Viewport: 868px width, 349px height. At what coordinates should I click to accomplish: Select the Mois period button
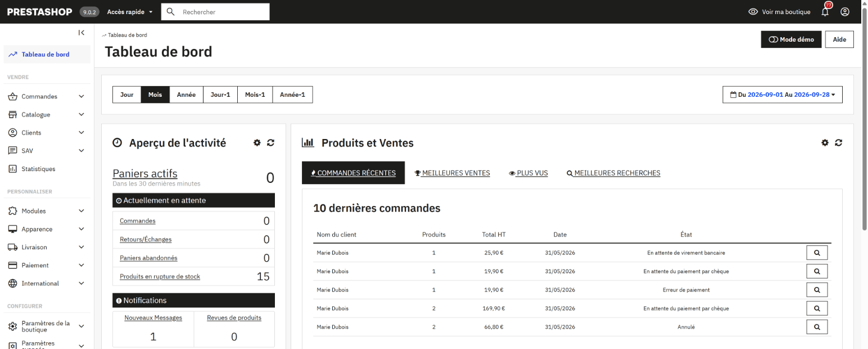tap(155, 95)
